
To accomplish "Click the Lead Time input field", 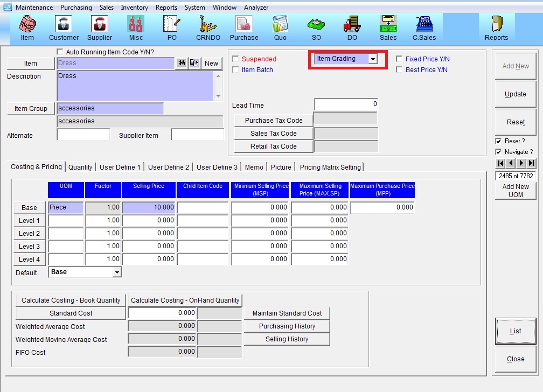I will (x=346, y=104).
